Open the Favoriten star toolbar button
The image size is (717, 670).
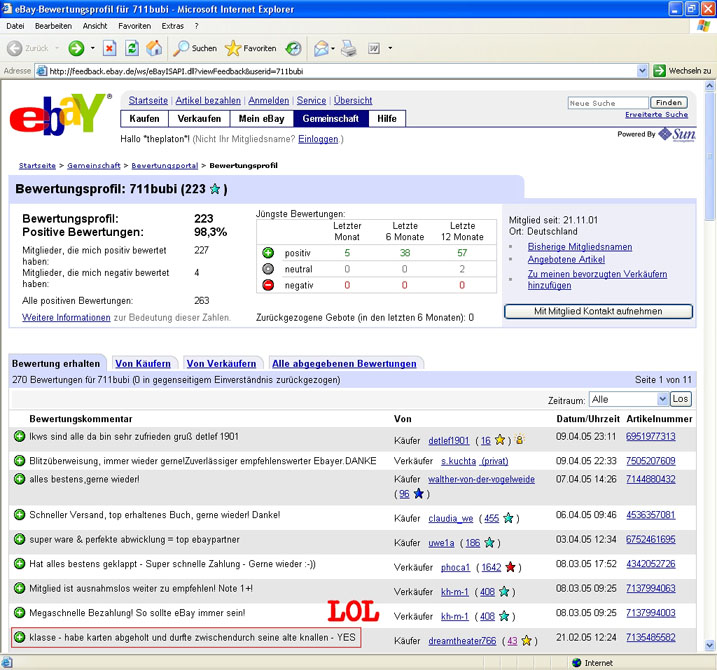click(250, 48)
